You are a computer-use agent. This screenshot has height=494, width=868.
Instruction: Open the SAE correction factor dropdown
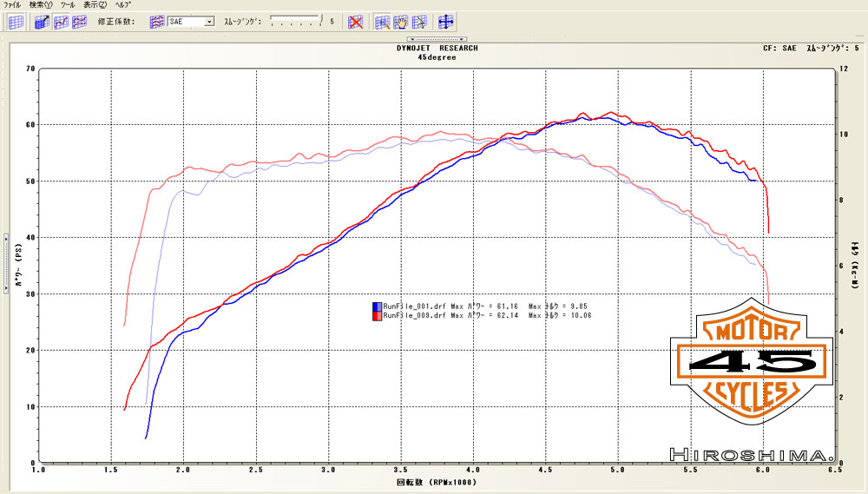point(209,22)
